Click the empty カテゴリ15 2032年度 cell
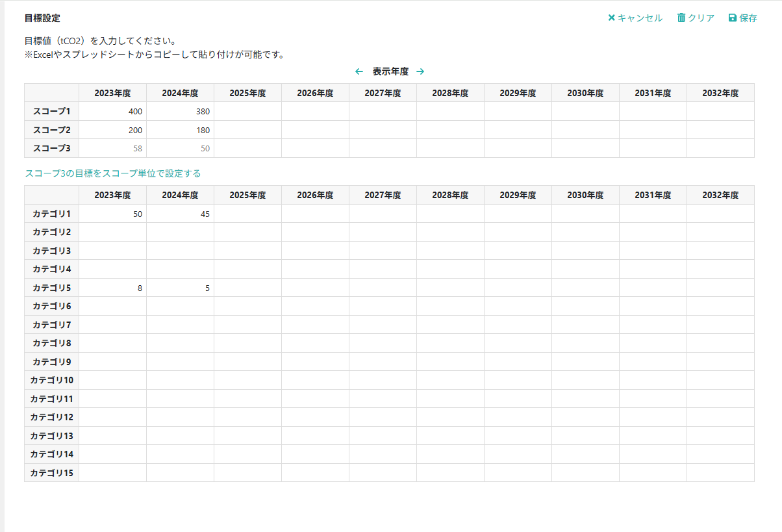 (721, 473)
